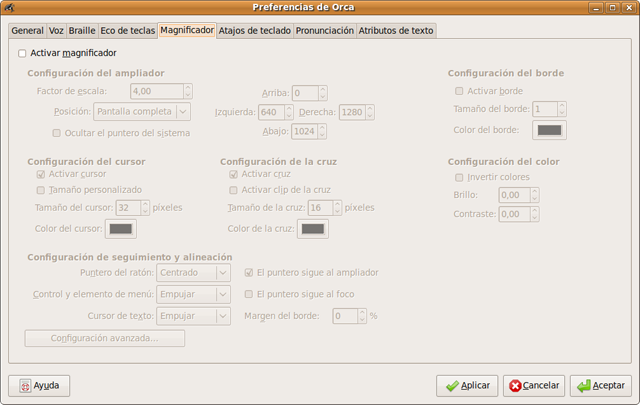Viewport: 640px width, 405px height.
Task: Switch to the Braille tab
Action: click(x=82, y=31)
